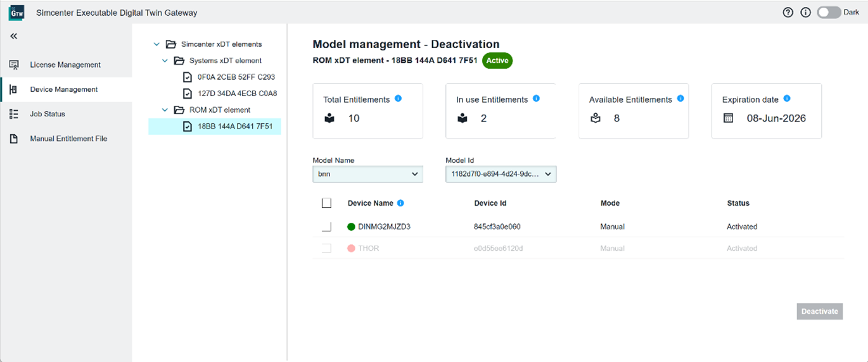Click the Status column header
The image size is (868, 362).
click(738, 203)
